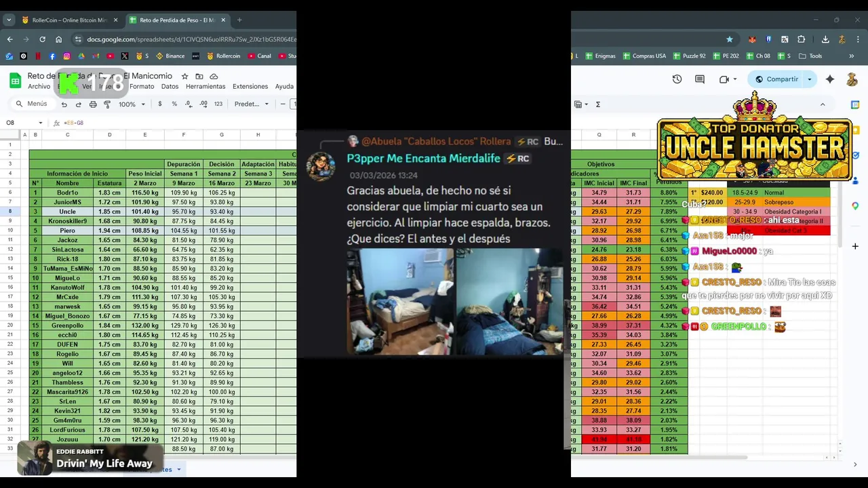
Task: Open the 100% zoom dropdown
Action: (132, 104)
